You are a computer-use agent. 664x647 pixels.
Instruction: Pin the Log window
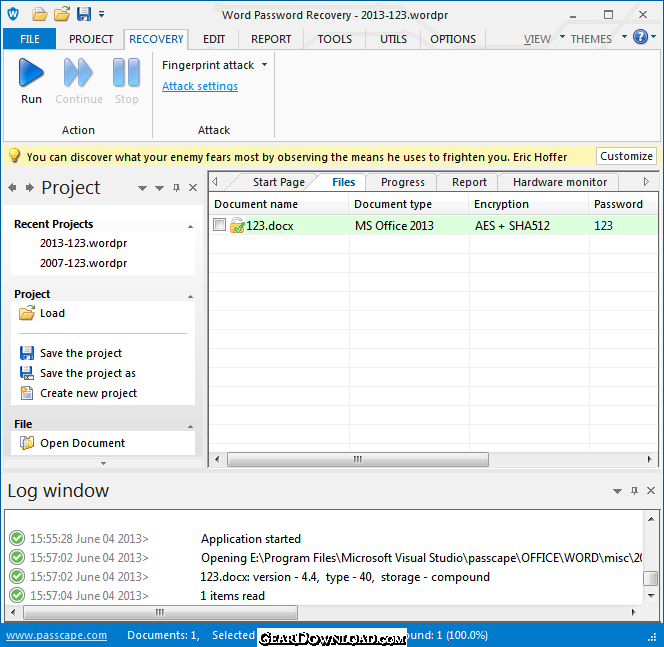[x=634, y=490]
